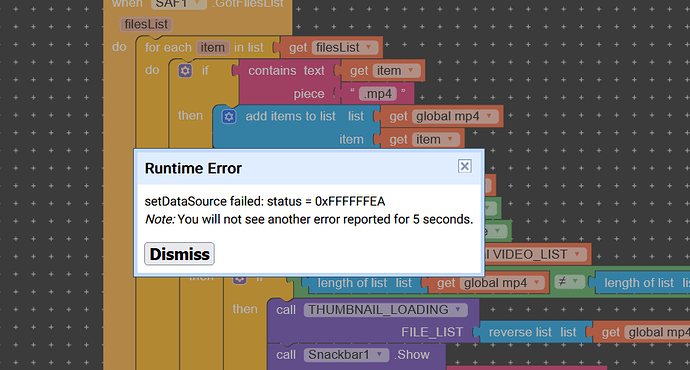Close the Runtime Error dialog with X
This screenshot has width=690, height=370.
pyautogui.click(x=464, y=166)
